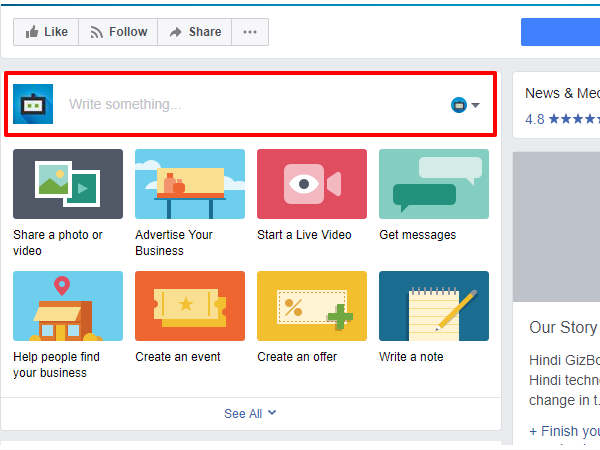600x450 pixels.
Task: Click the Finish your story link
Action: point(565,432)
